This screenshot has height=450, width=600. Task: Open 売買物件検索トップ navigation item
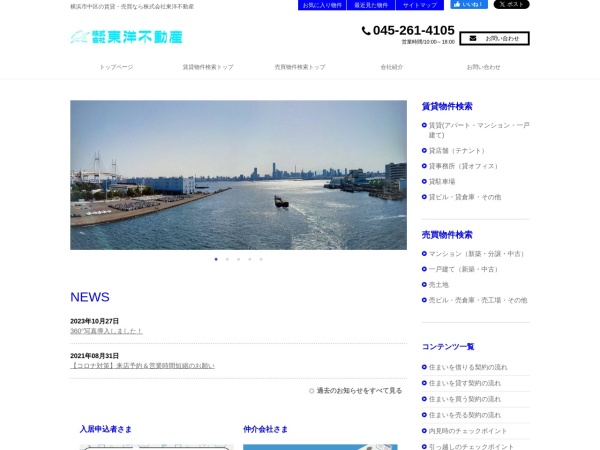pyautogui.click(x=300, y=67)
